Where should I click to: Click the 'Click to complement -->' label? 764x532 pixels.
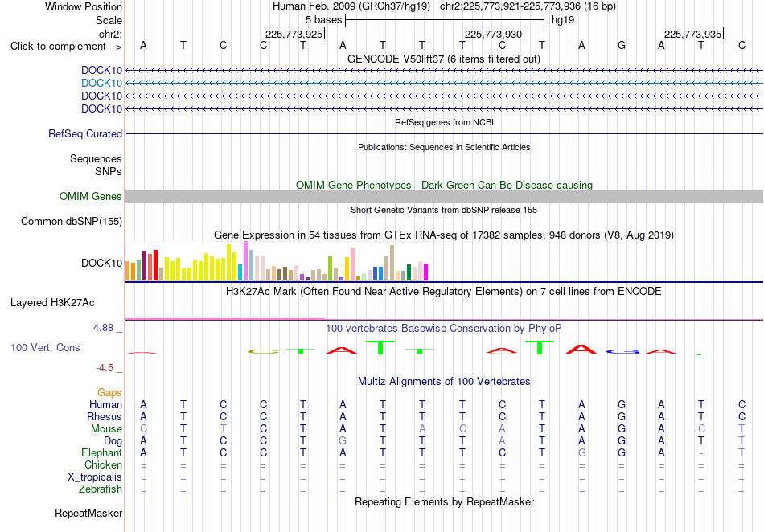[x=66, y=47]
